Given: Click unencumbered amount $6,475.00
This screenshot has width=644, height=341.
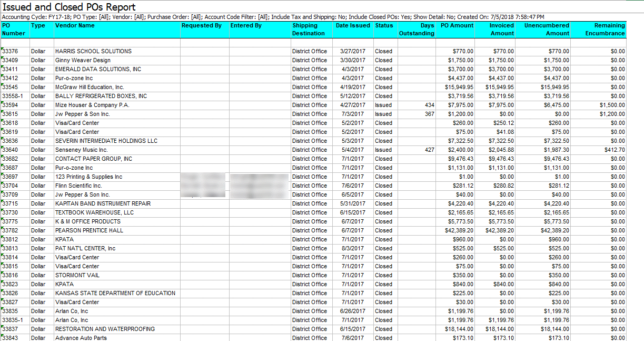Looking at the screenshot, I should point(557,105).
